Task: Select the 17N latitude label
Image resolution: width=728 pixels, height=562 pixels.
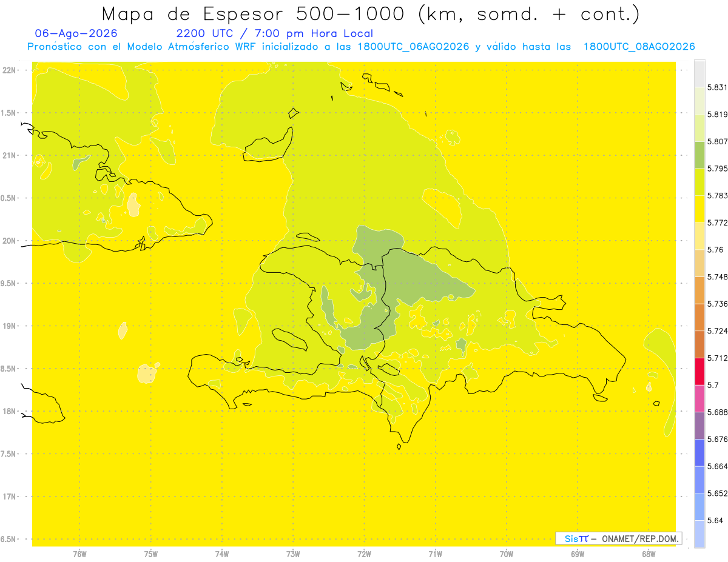Action: click(10, 497)
